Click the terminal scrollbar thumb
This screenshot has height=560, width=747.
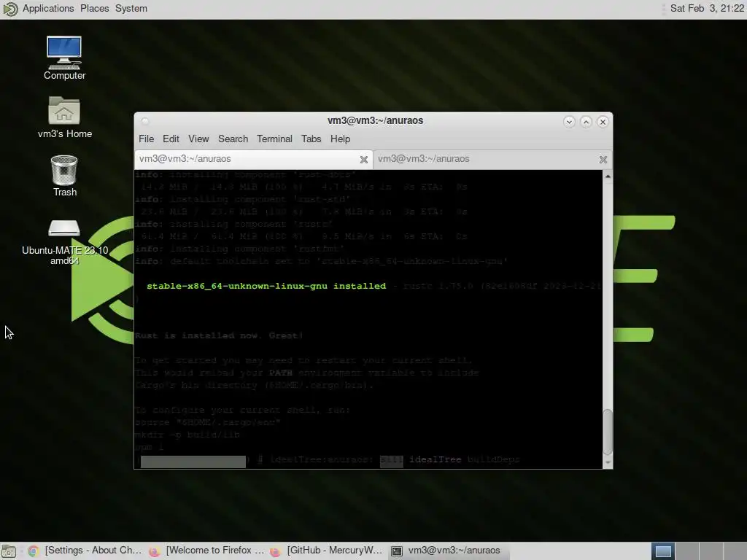click(x=608, y=431)
